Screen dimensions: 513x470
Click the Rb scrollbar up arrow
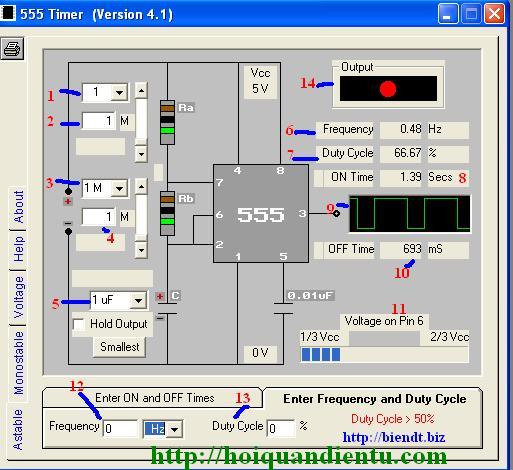[141, 187]
